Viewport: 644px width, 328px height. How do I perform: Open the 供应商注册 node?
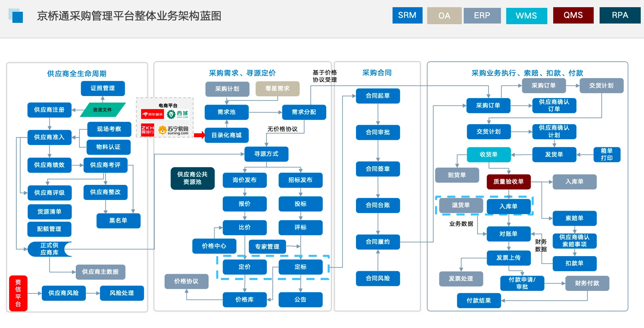click(49, 110)
